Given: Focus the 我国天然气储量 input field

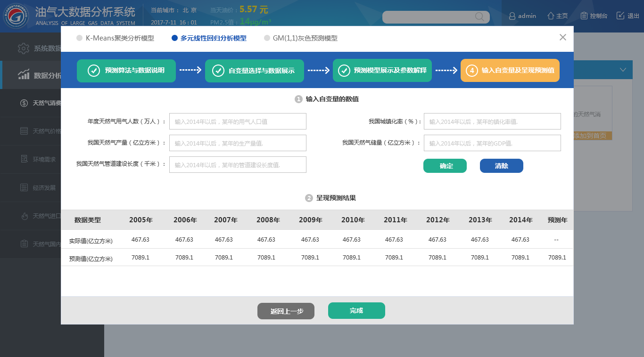Looking at the screenshot, I should tap(492, 143).
